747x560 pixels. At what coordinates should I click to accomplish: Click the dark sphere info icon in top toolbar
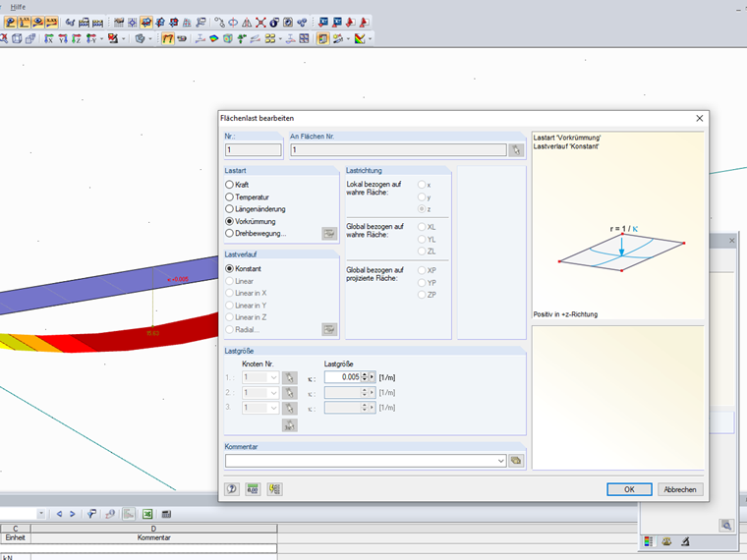point(274,22)
